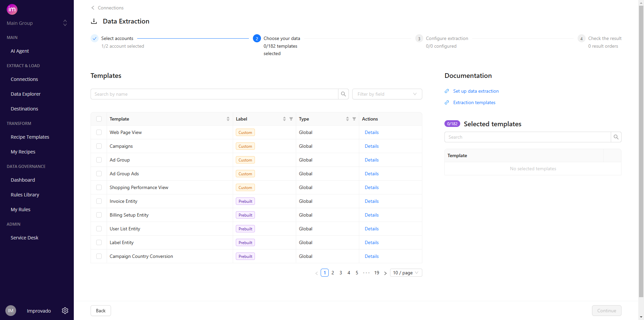Click the Templates search magnifier icon
This screenshot has width=644, height=320.
[x=343, y=94]
